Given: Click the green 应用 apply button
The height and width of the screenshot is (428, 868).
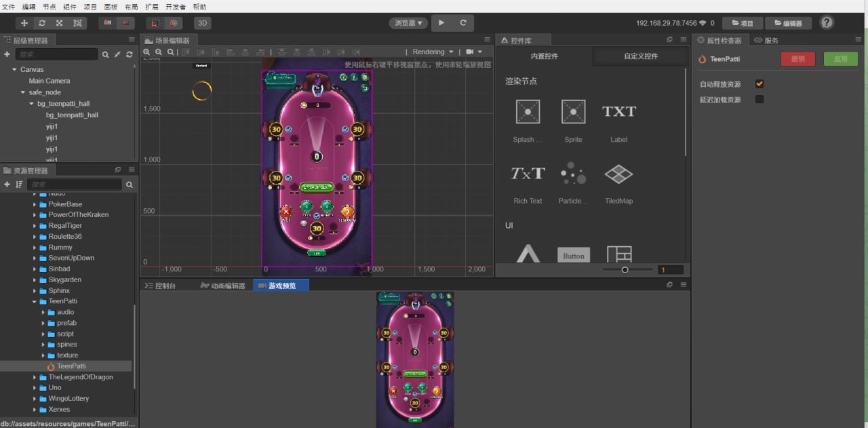Looking at the screenshot, I should pos(840,59).
